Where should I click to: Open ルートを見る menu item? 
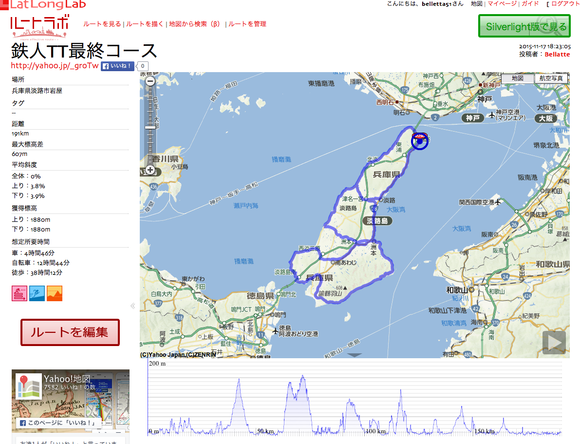102,24
